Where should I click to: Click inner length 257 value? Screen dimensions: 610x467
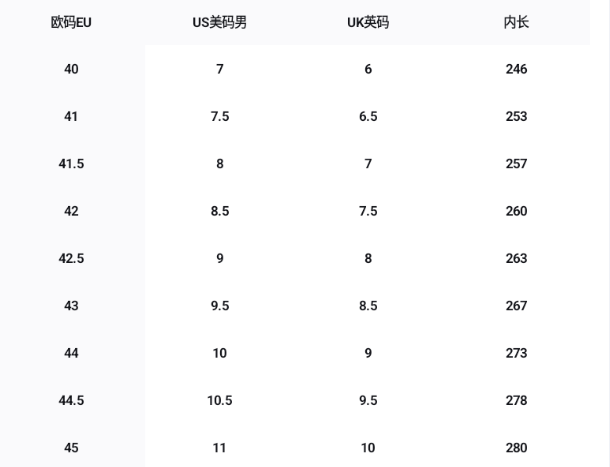516,164
